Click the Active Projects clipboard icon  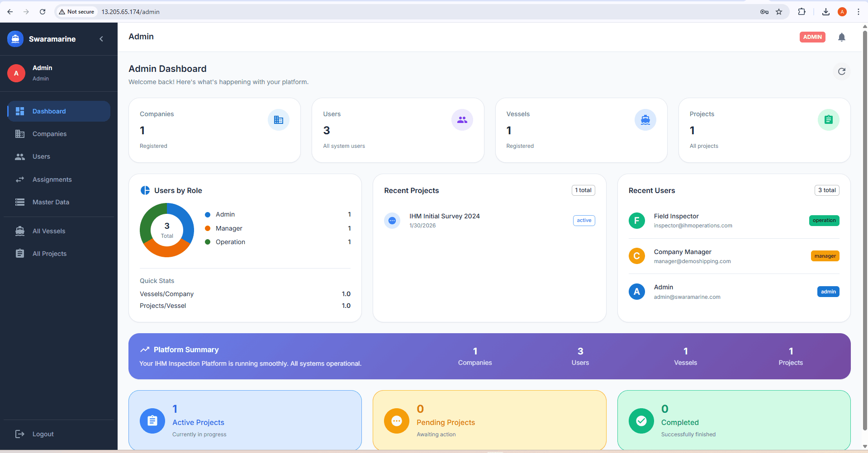pos(152,421)
